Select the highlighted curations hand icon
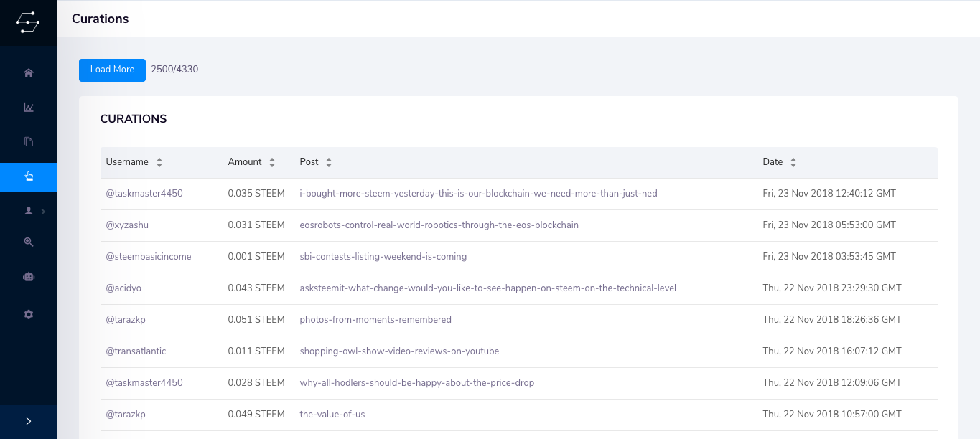The width and height of the screenshot is (980, 439). click(x=29, y=176)
